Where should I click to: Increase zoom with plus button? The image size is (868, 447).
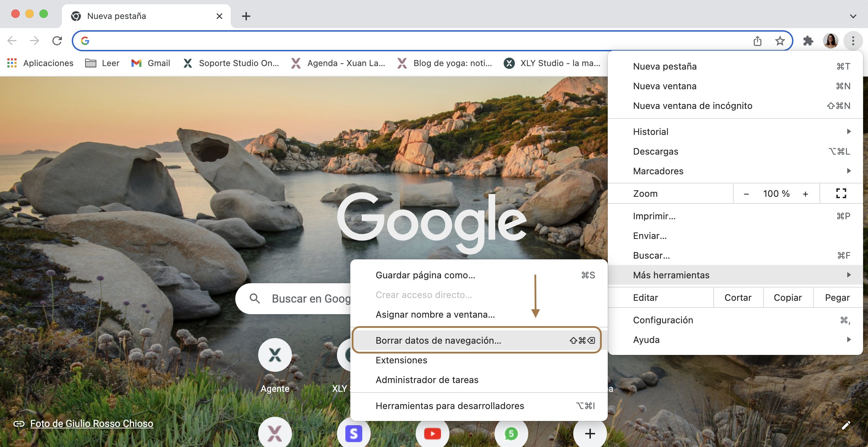[805, 194]
